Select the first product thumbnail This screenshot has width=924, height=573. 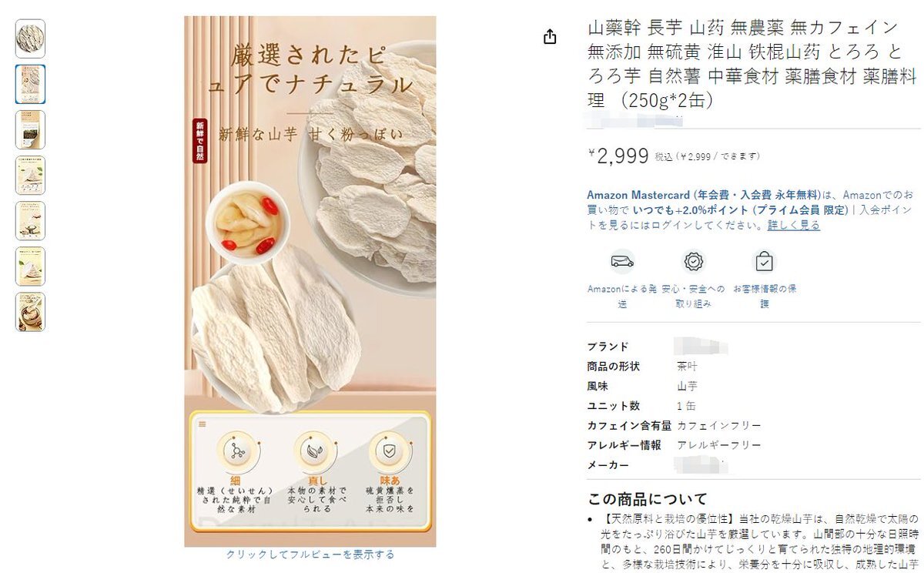pos(31,39)
